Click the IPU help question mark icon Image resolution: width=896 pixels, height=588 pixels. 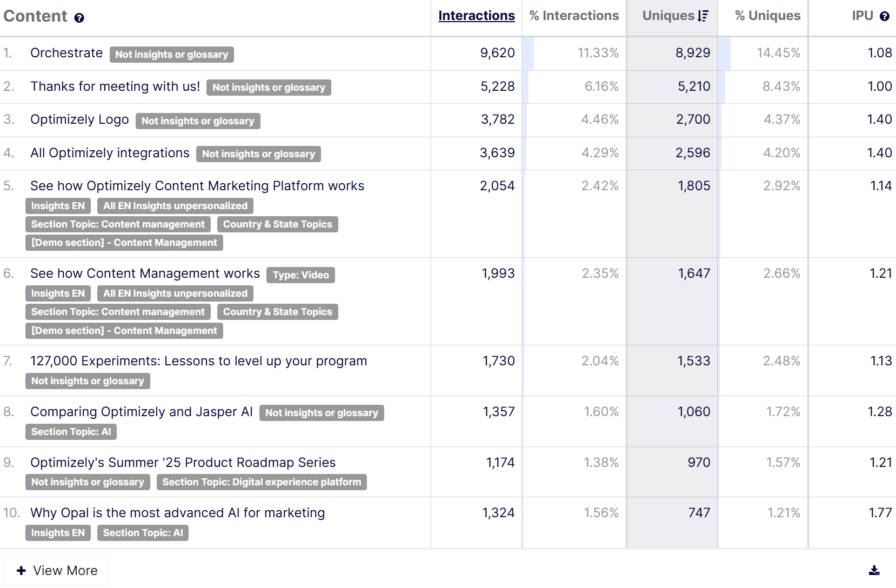(884, 16)
